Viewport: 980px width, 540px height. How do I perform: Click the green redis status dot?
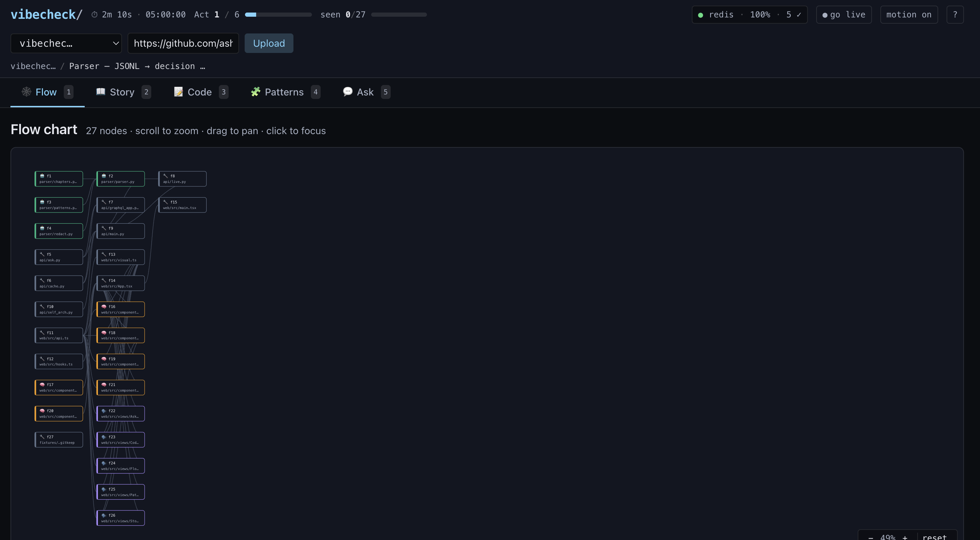tap(700, 15)
